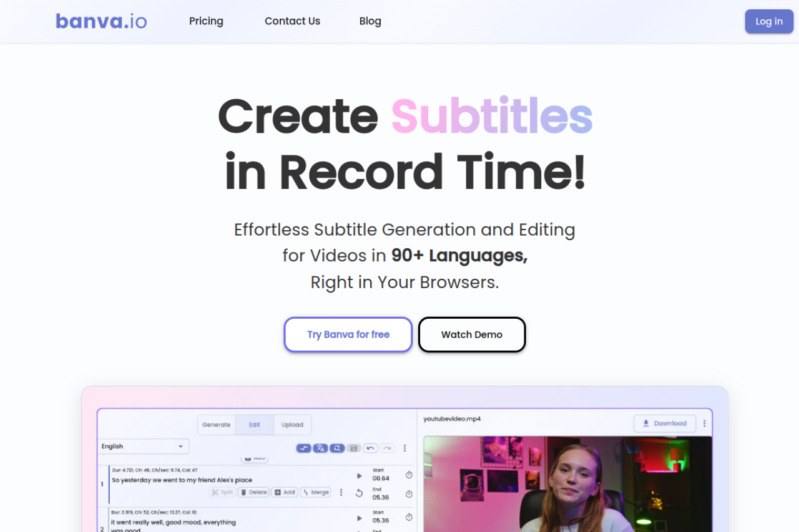This screenshot has height=532, width=799.
Task: Click Add in subtitle row 1 actions
Action: coord(285,493)
